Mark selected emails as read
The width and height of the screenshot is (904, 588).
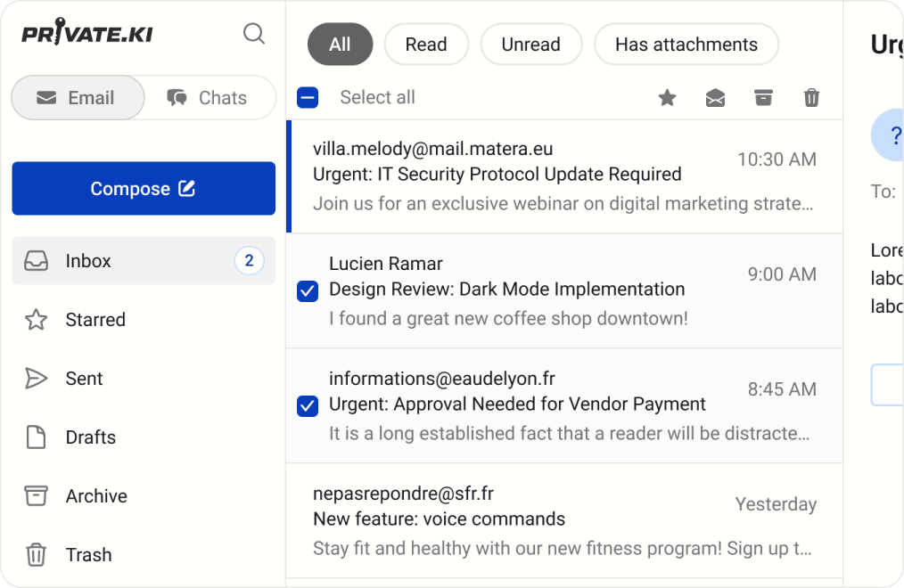tap(715, 98)
